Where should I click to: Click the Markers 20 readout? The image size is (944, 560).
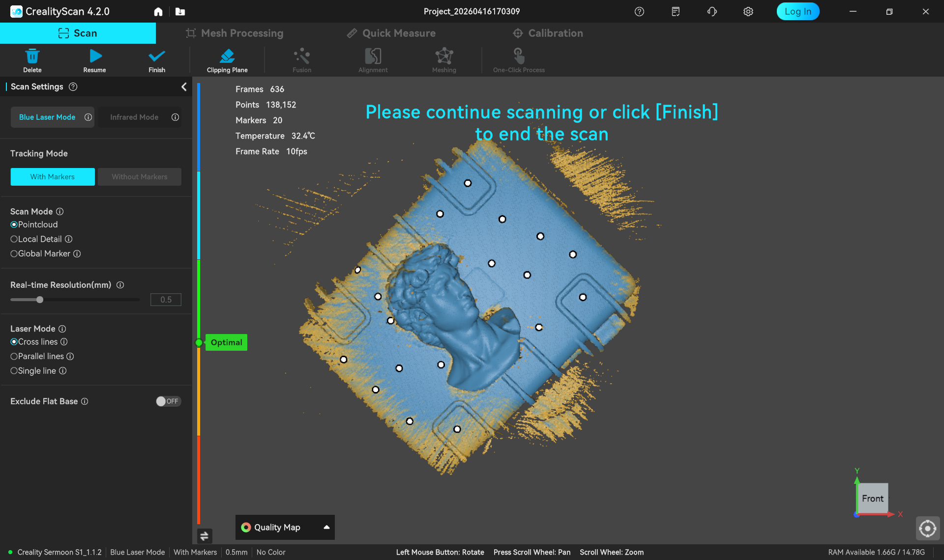pos(259,120)
